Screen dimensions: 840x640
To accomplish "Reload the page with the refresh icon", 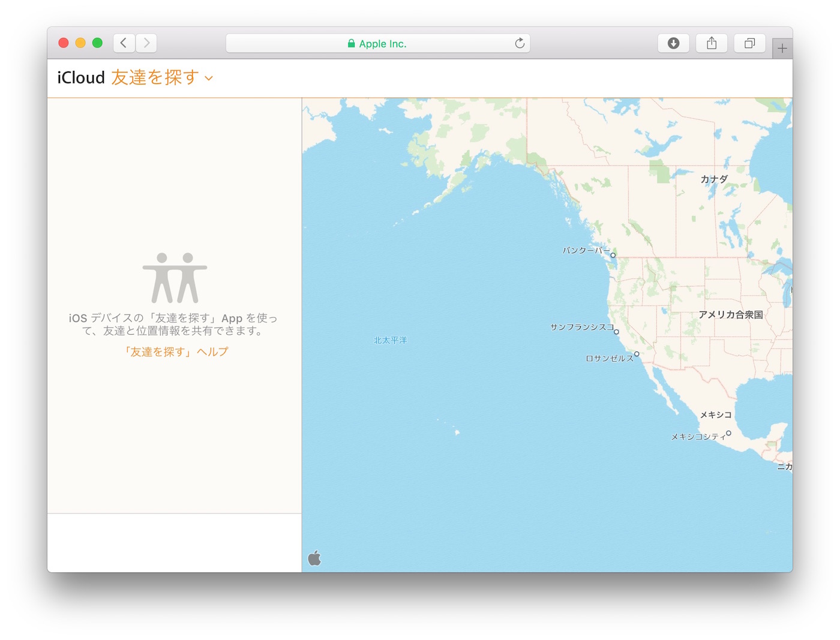I will point(520,43).
